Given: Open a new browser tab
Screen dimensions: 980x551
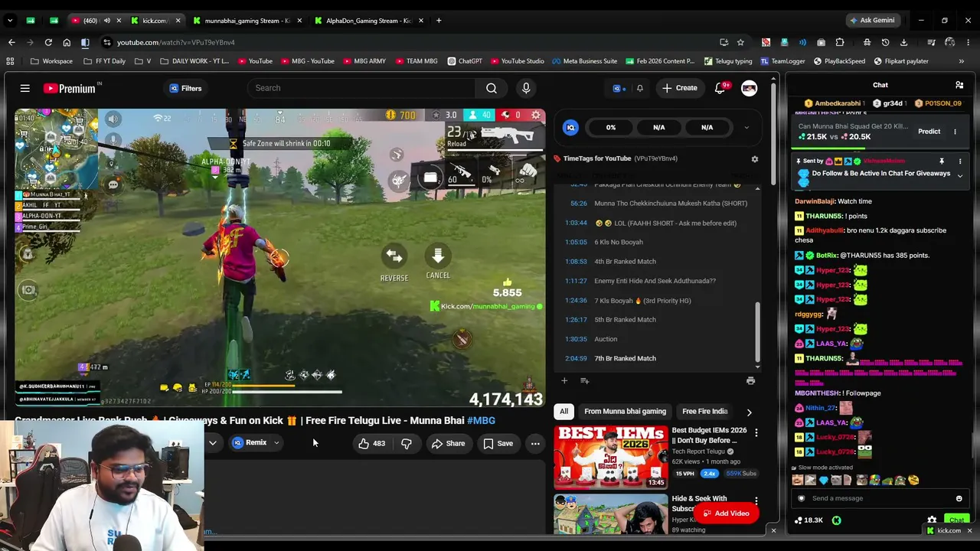Looking at the screenshot, I should [439, 21].
